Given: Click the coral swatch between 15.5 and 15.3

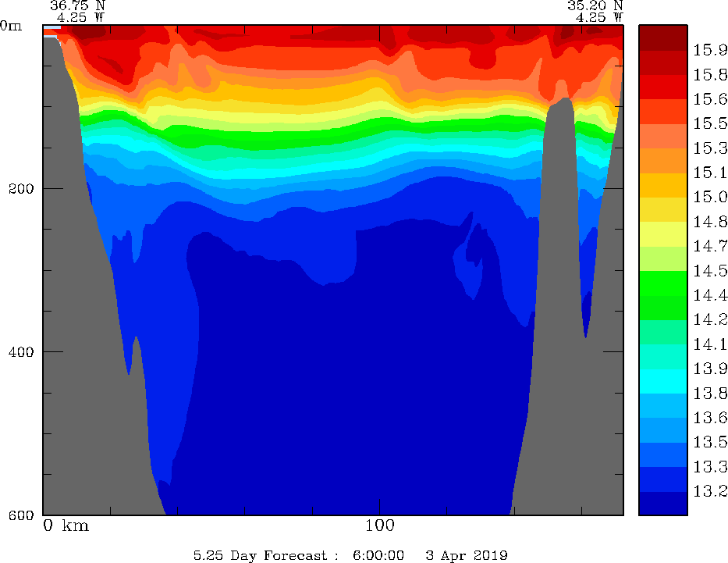Looking at the screenshot, I should [x=663, y=136].
